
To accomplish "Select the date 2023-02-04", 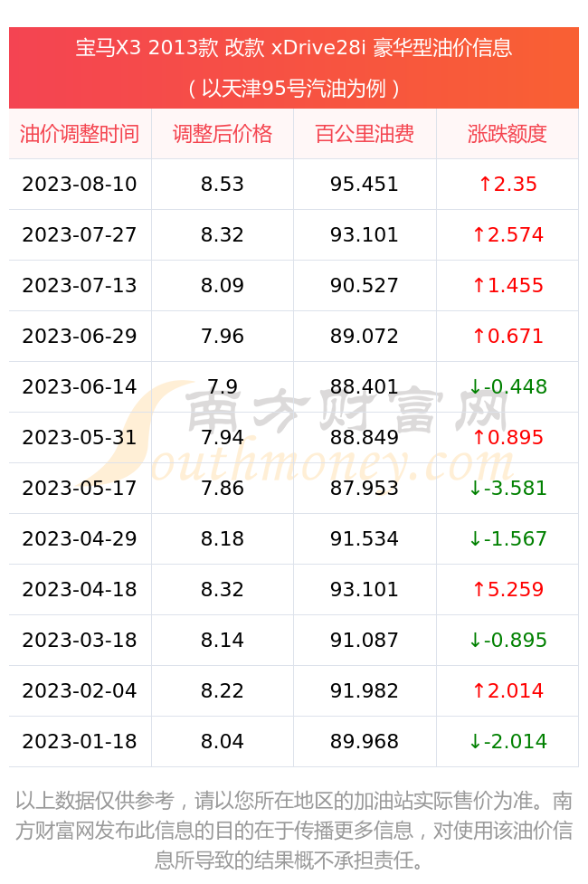I will [80, 692].
